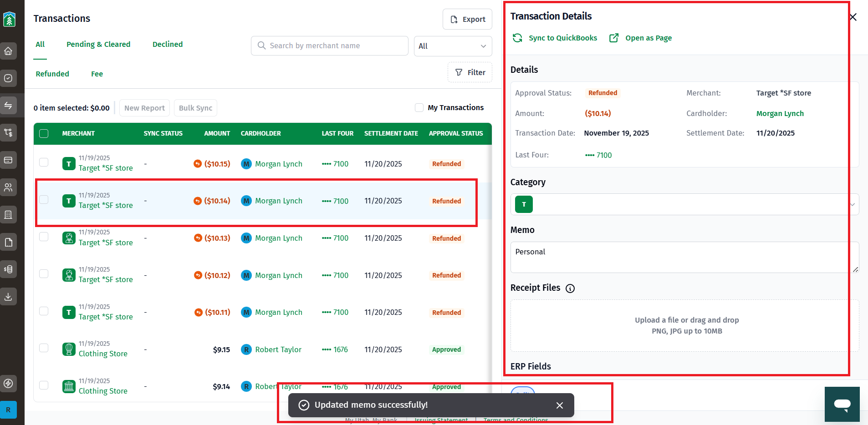Image resolution: width=868 pixels, height=425 pixels.
Task: Click the New Report button
Action: (x=144, y=108)
